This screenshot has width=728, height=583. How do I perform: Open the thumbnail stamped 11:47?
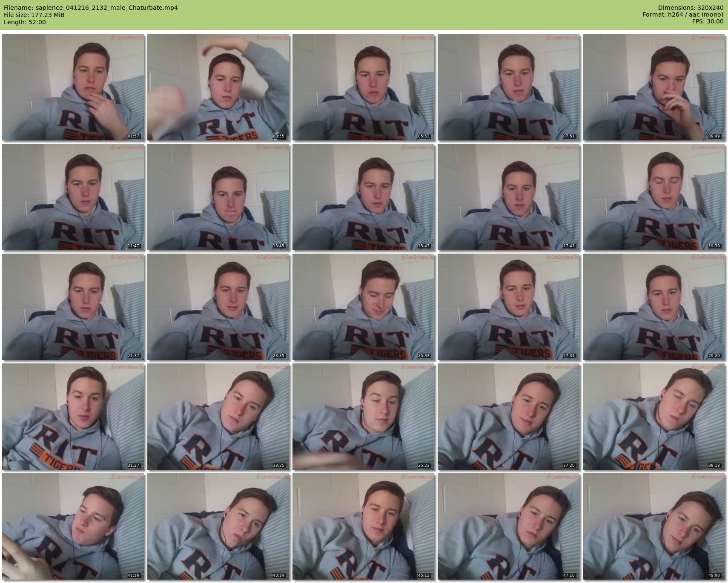coord(73,197)
